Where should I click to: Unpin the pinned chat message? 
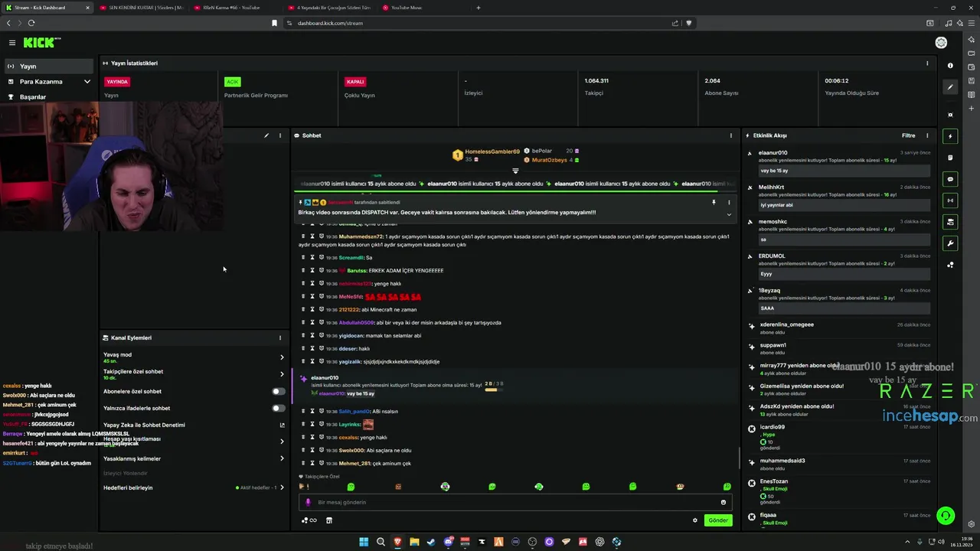coord(714,202)
